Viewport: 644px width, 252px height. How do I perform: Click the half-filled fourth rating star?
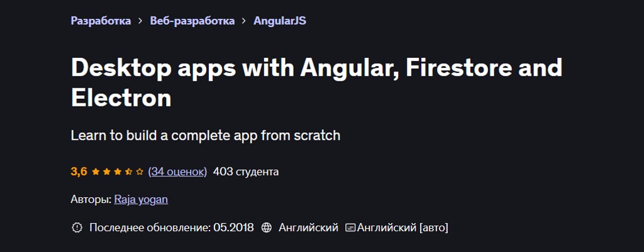click(x=129, y=171)
